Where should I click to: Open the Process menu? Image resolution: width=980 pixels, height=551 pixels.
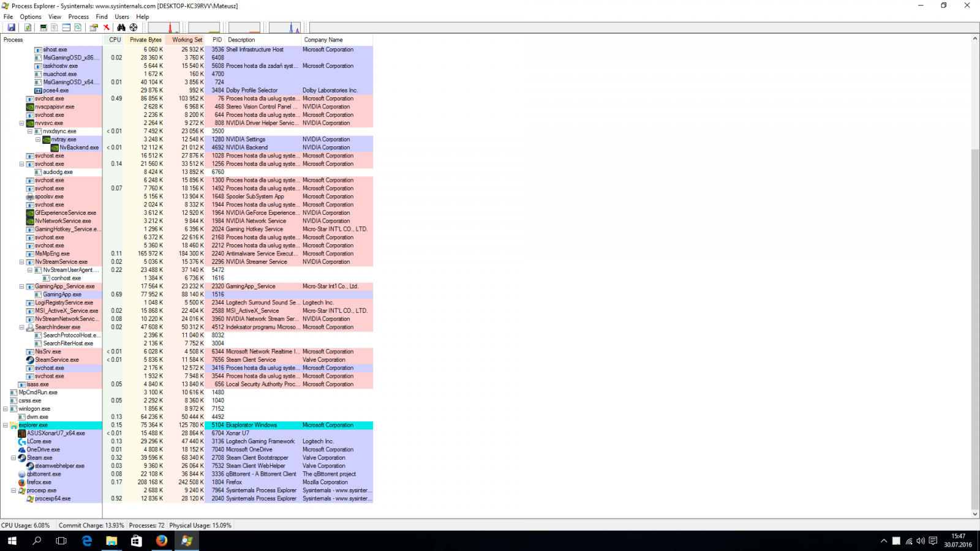point(78,17)
